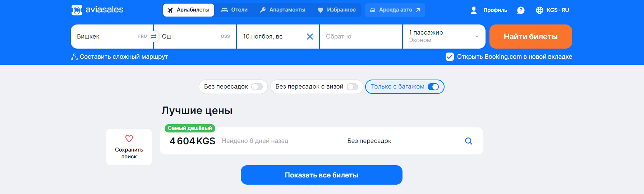Click Показать все билеты button

(x=322, y=175)
